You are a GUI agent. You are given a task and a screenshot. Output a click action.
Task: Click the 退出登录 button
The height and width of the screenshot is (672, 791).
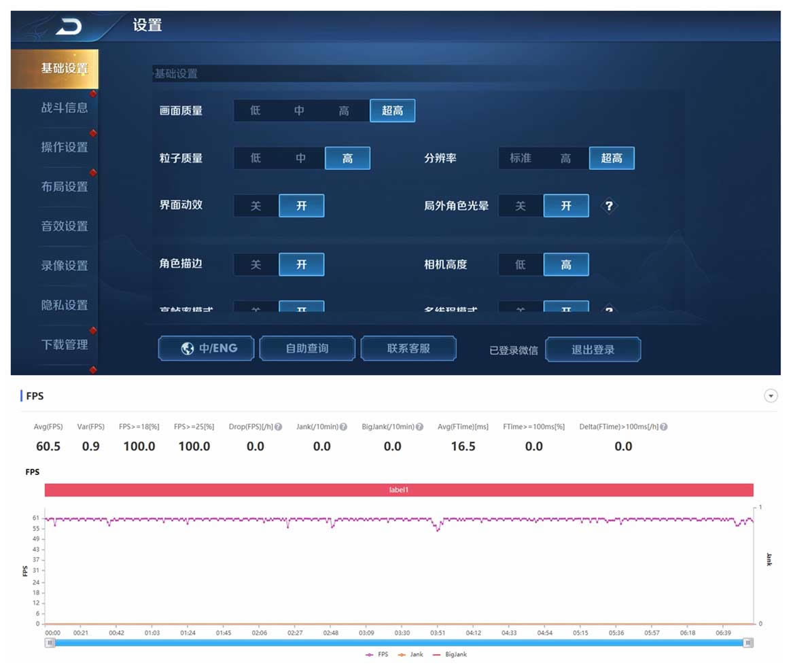(593, 349)
